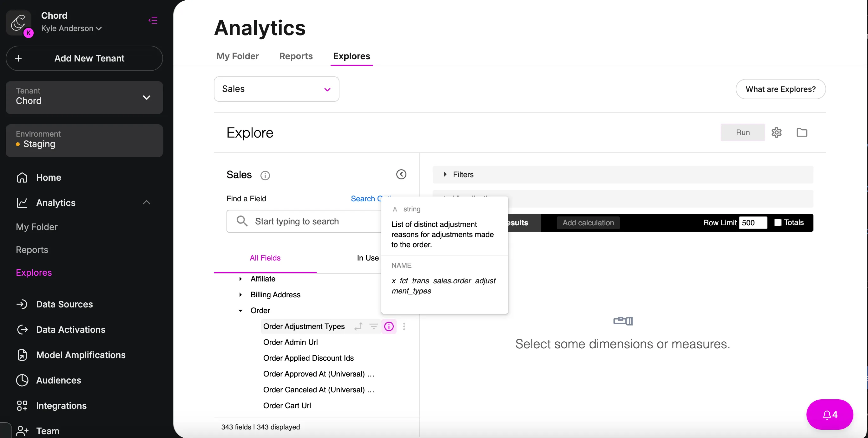Click the Search Options link

(x=366, y=199)
